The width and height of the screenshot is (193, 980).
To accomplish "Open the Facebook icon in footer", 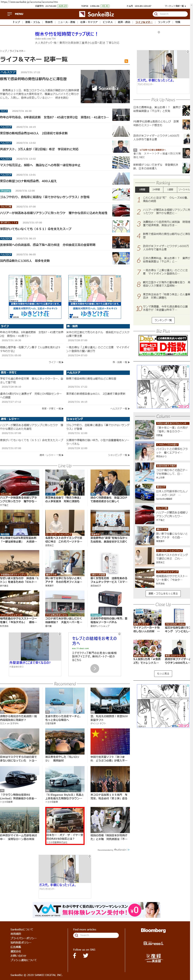I will coord(75,956).
